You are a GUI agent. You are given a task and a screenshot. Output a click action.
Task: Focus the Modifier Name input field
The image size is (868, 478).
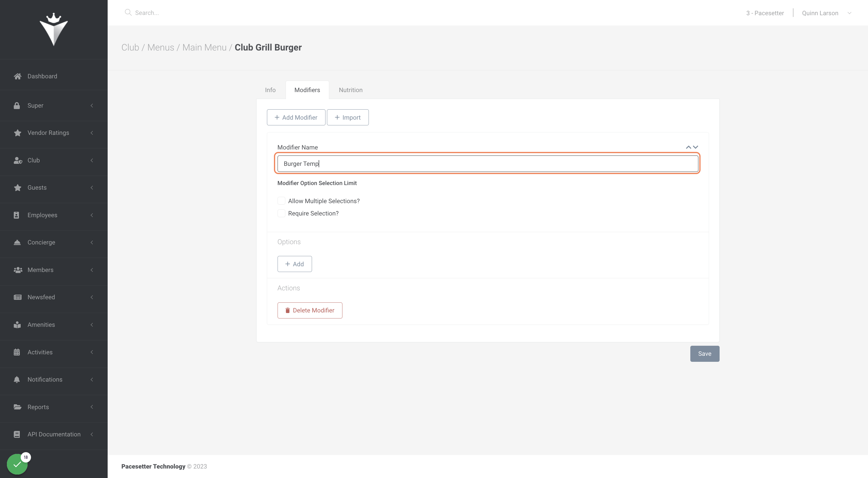pos(488,164)
